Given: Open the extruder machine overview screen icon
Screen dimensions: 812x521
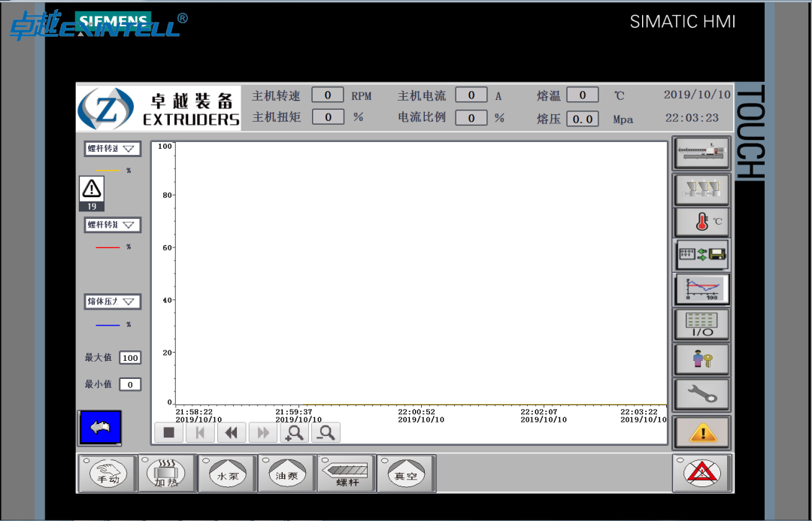Looking at the screenshot, I should coord(701,153).
